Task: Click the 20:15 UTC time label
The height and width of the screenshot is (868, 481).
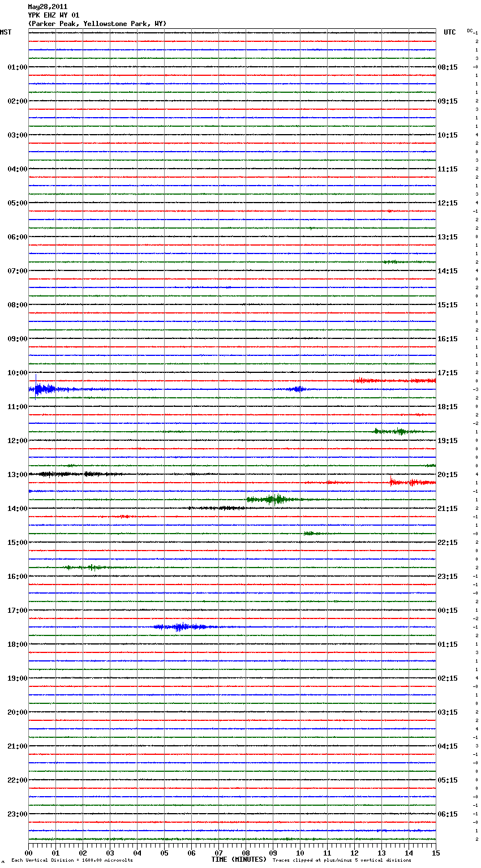Action: coord(448,475)
